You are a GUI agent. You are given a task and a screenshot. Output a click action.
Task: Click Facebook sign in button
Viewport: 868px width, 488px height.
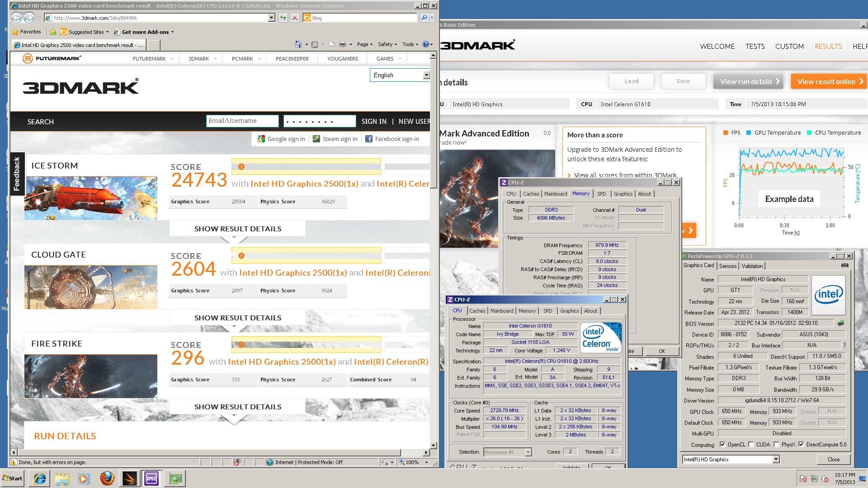(x=392, y=139)
